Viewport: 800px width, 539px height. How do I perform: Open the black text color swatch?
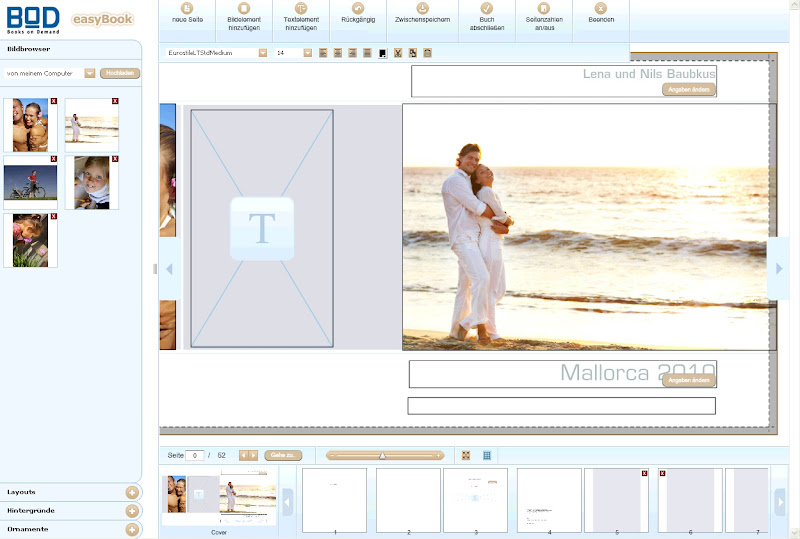point(383,54)
